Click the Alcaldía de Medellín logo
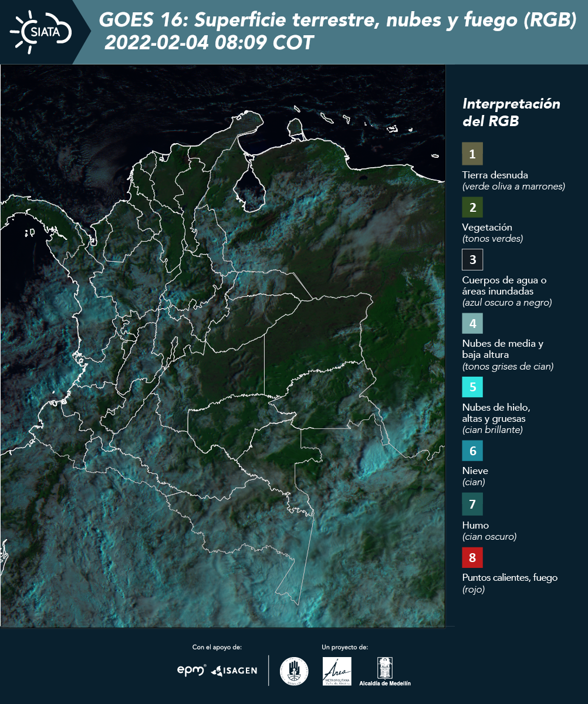The image size is (588, 704). (385, 671)
